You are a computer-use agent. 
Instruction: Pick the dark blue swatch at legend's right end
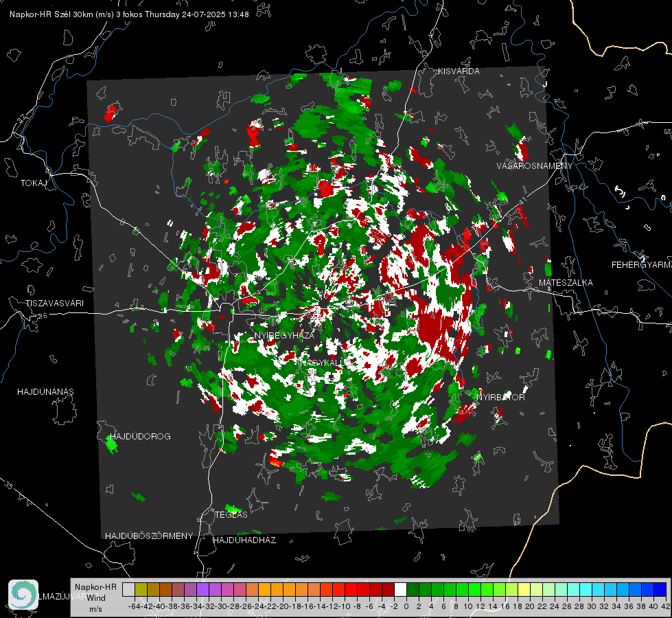pos(660,590)
